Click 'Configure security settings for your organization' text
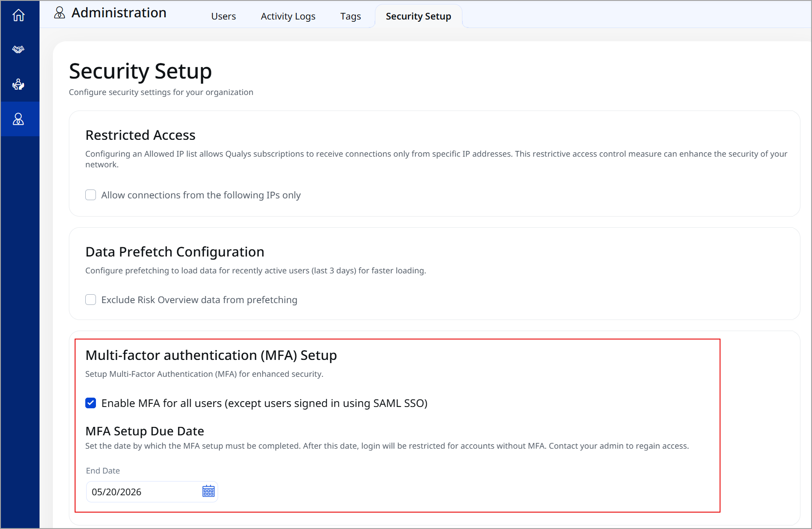The image size is (812, 529). 161,92
